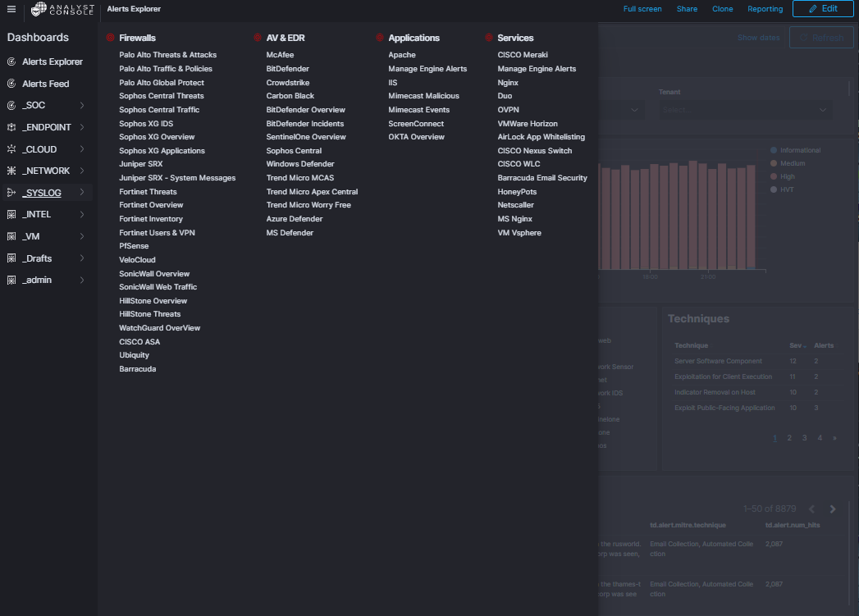Open CISCO Meraki dashboard
The height and width of the screenshot is (616, 859).
click(x=523, y=55)
